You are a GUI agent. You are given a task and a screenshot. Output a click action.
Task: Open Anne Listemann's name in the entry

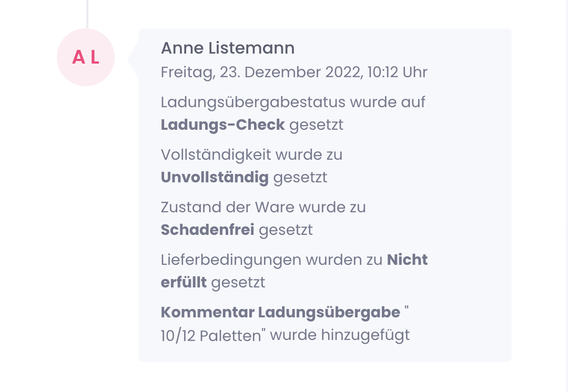point(227,48)
